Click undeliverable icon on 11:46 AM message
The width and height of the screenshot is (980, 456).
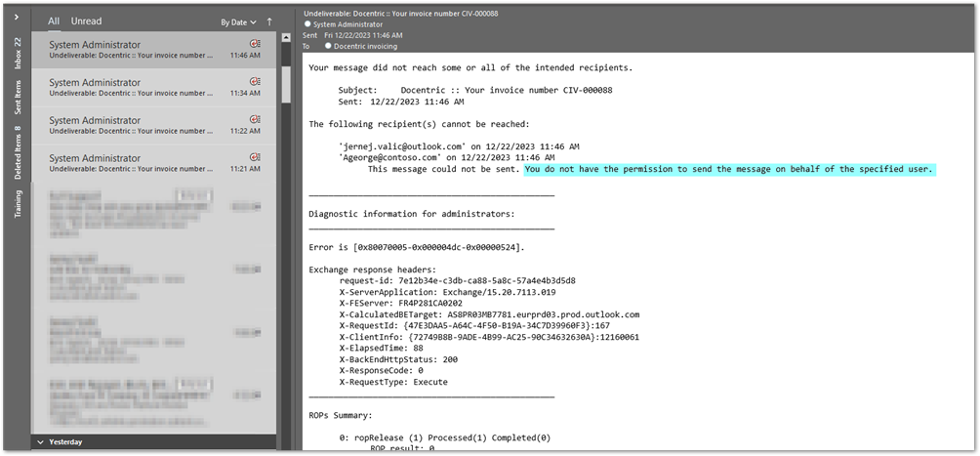[x=255, y=44]
